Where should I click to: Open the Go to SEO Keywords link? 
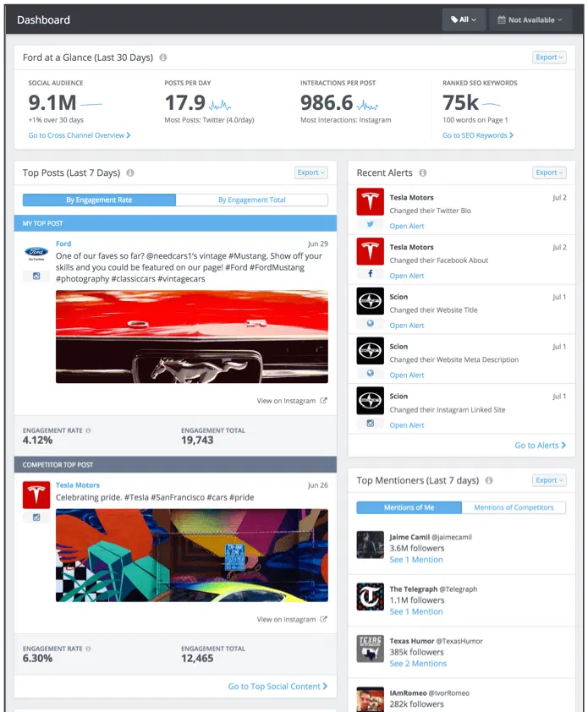click(x=478, y=135)
